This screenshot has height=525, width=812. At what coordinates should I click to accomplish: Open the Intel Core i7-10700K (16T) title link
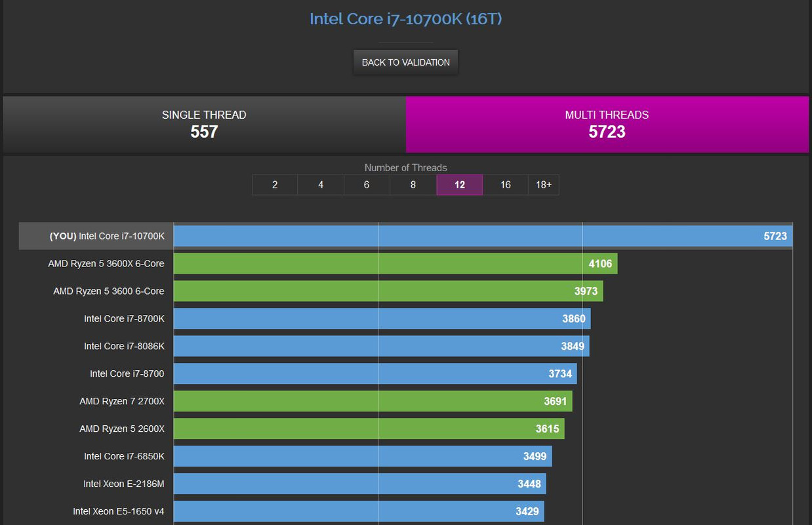(x=405, y=18)
